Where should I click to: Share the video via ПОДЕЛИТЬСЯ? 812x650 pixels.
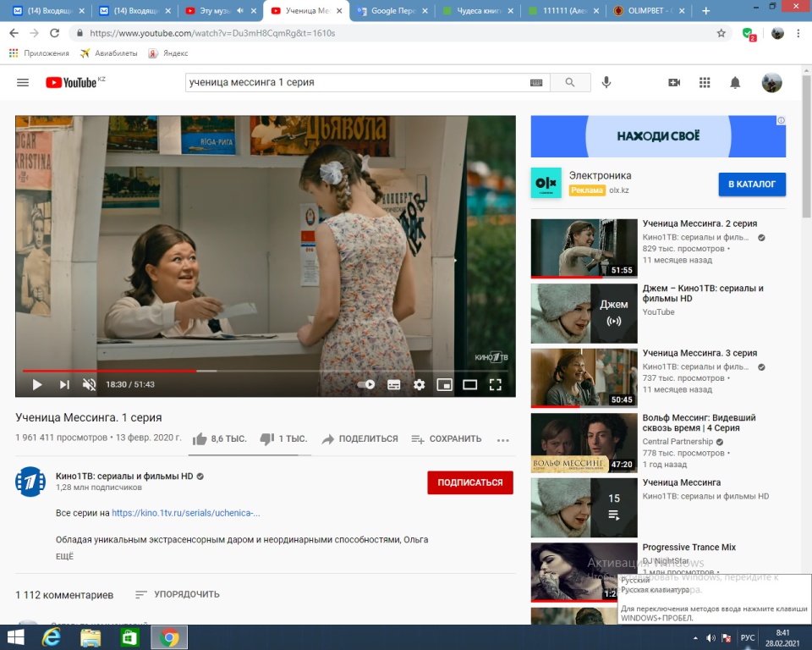pos(360,439)
